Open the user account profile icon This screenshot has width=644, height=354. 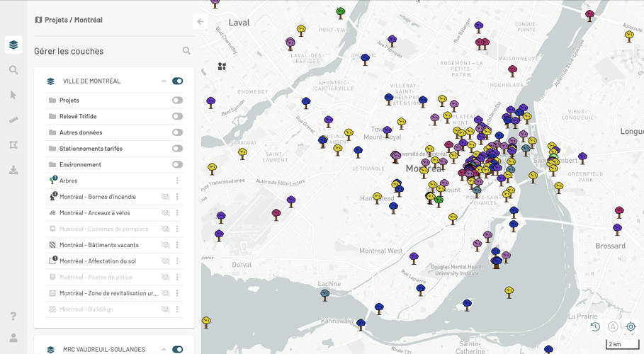tap(13, 338)
